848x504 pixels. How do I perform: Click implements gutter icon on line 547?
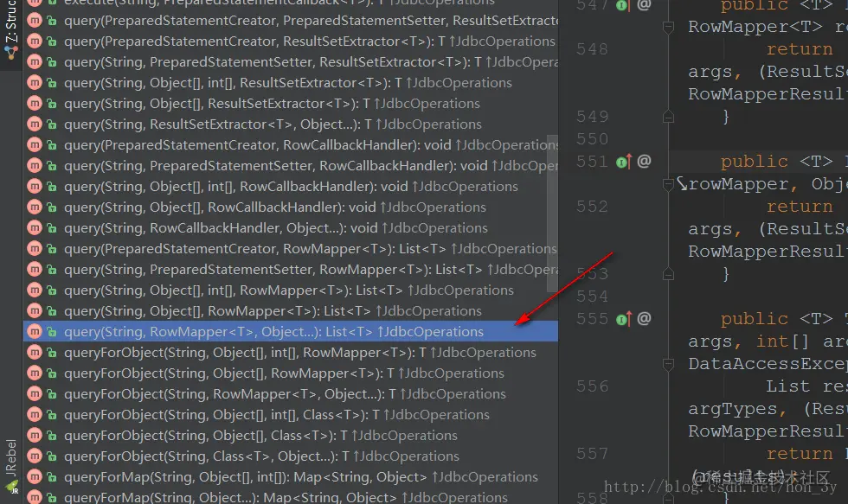(x=623, y=5)
